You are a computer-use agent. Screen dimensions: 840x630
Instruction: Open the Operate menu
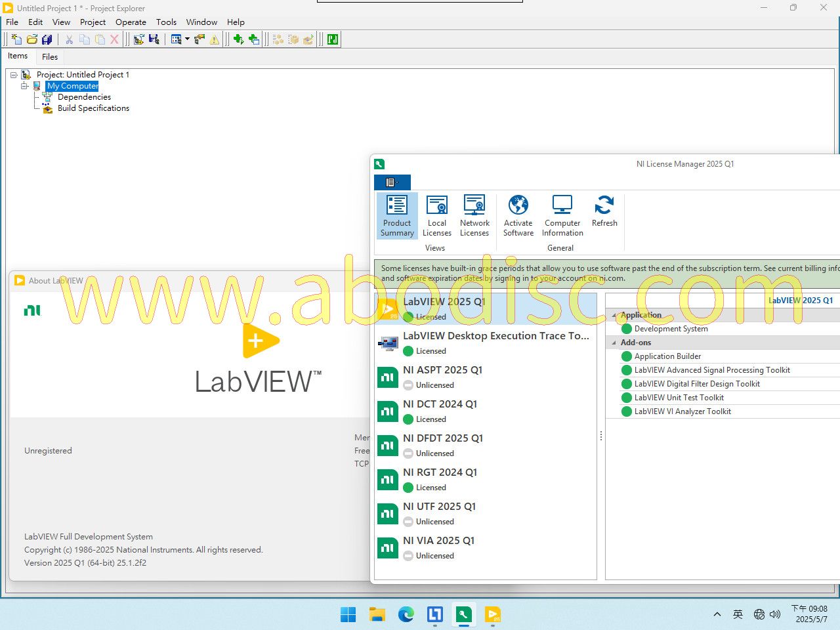tap(131, 22)
